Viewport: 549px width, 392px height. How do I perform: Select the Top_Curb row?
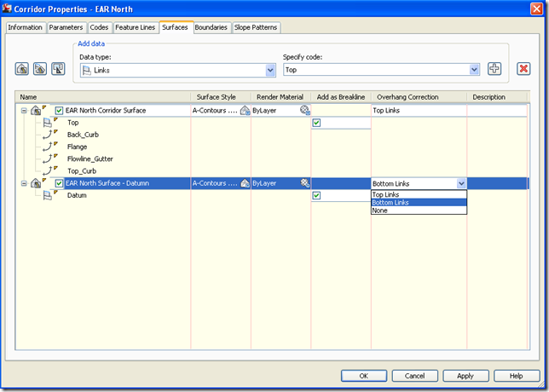click(x=82, y=171)
